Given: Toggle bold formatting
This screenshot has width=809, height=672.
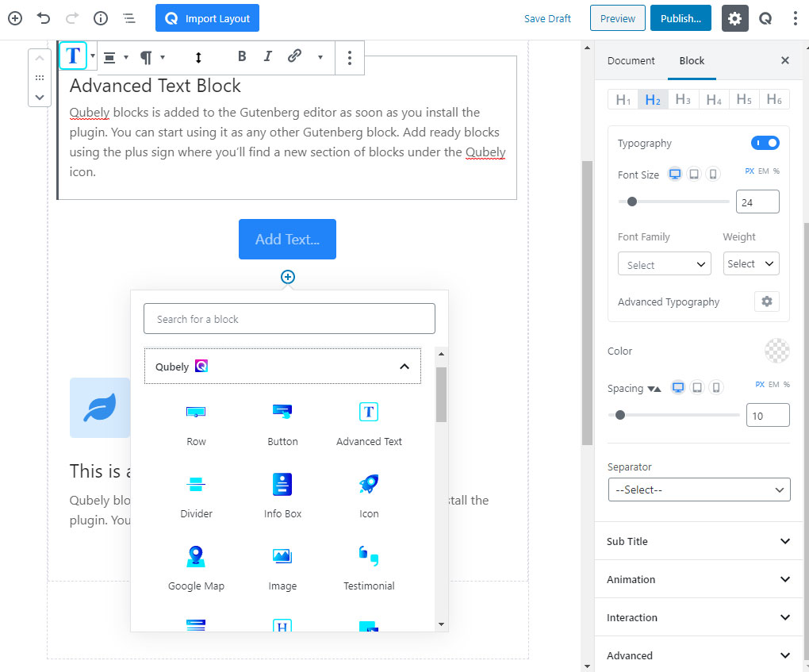Looking at the screenshot, I should click(241, 56).
